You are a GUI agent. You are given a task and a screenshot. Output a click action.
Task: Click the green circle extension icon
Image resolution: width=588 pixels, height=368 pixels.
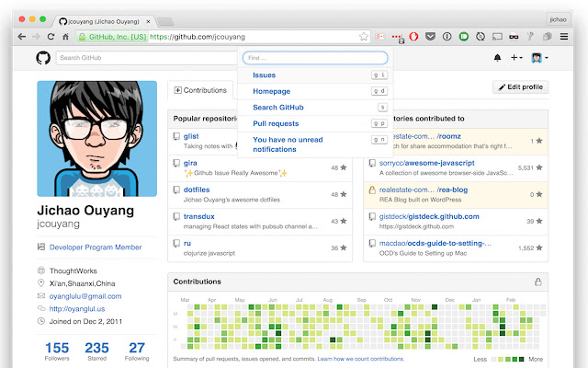point(464,37)
